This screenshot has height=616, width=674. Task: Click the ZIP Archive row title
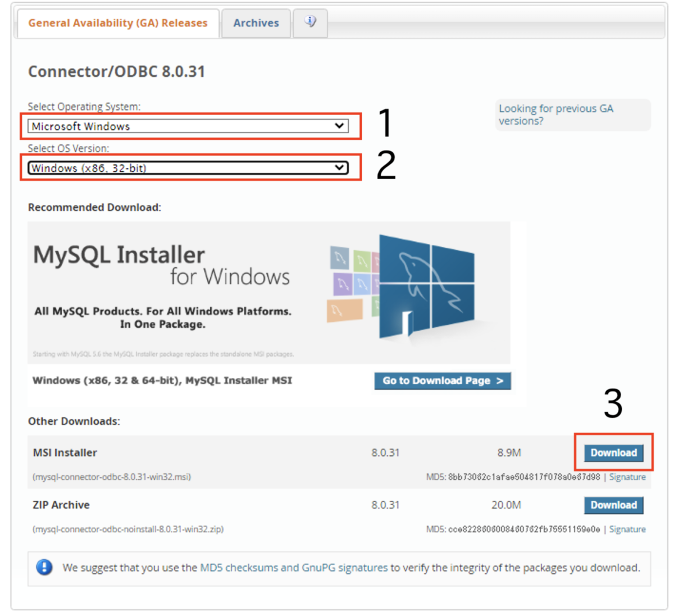click(x=61, y=505)
